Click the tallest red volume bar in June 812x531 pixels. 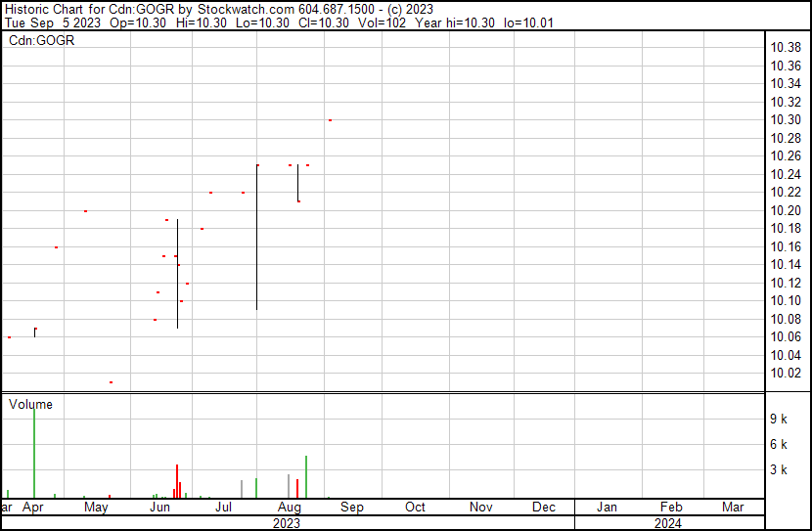(177, 481)
